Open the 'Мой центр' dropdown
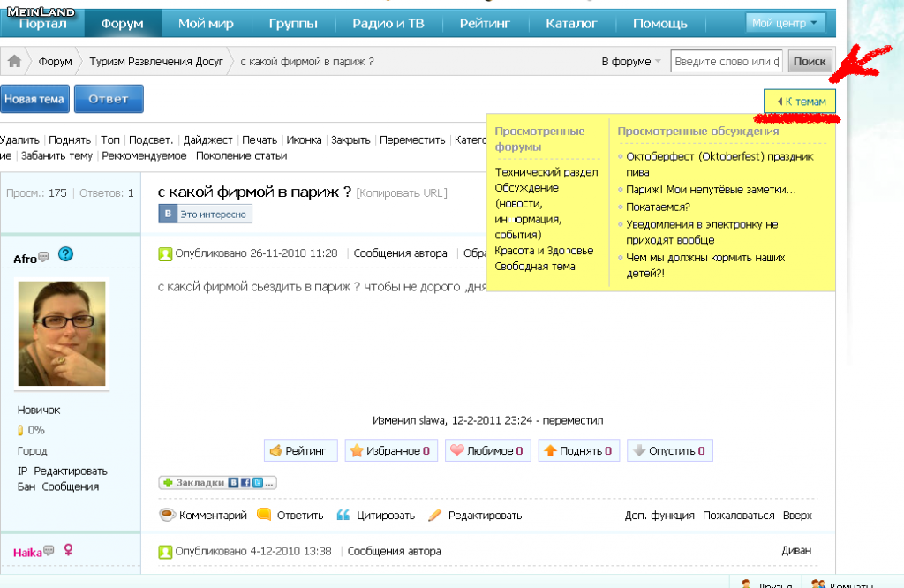The image size is (904, 588). click(x=786, y=24)
